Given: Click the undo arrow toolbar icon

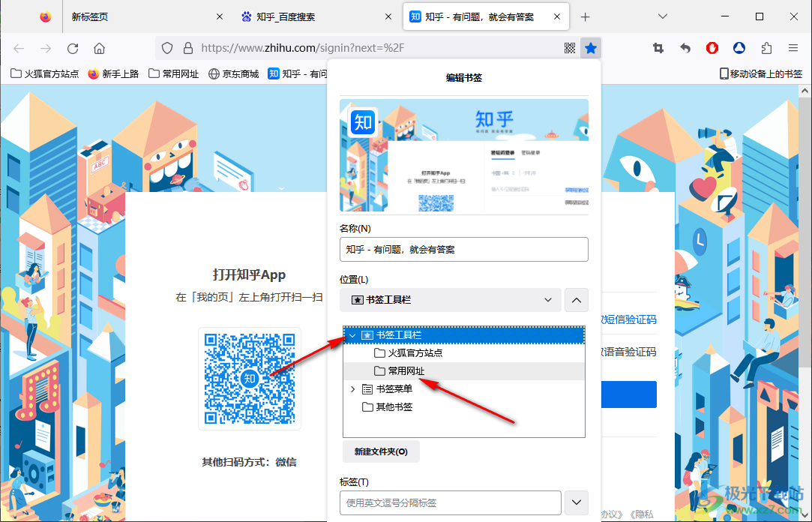Looking at the screenshot, I should pyautogui.click(x=685, y=48).
